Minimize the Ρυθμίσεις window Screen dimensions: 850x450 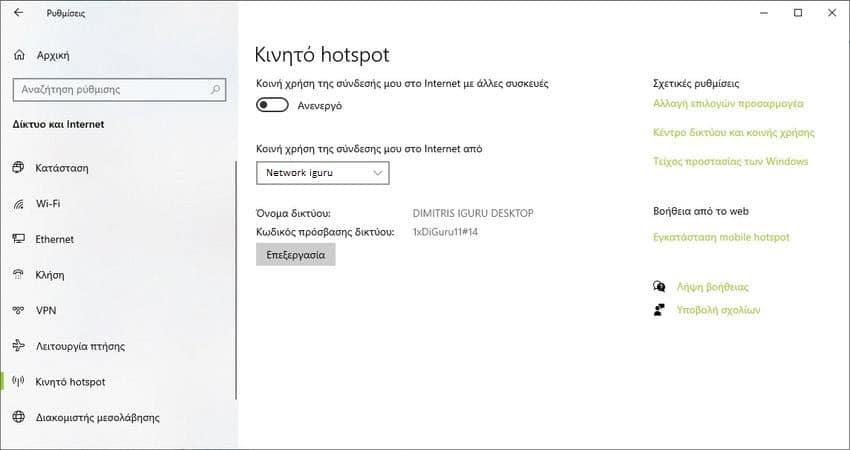tap(764, 13)
